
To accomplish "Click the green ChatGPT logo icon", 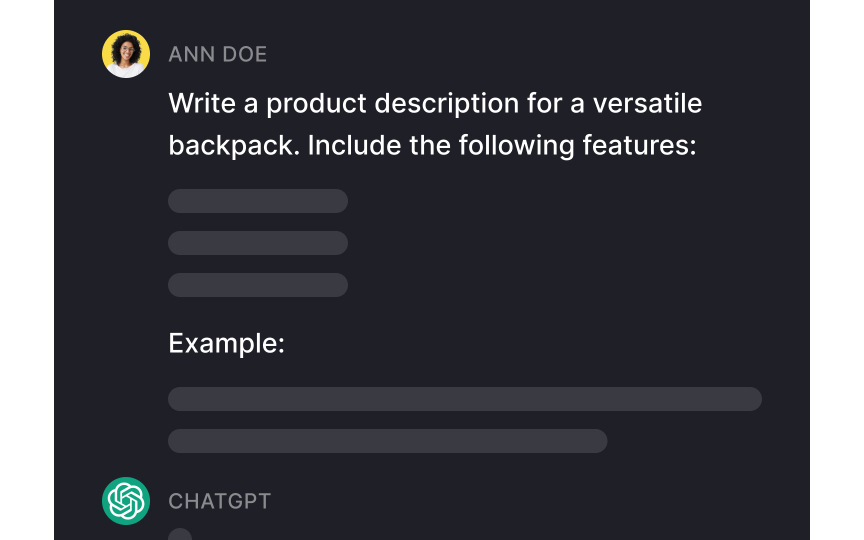I will pos(126,501).
